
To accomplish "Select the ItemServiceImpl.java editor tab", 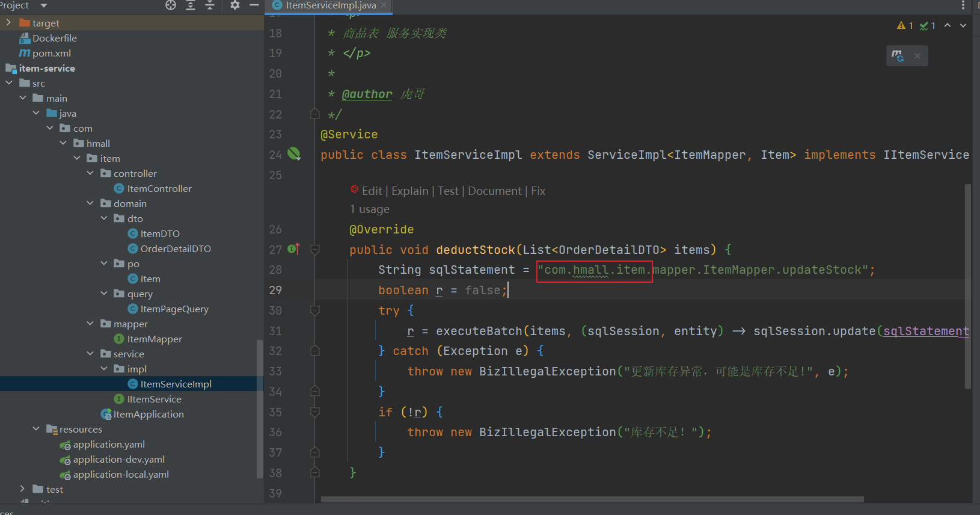I will click(x=329, y=5).
